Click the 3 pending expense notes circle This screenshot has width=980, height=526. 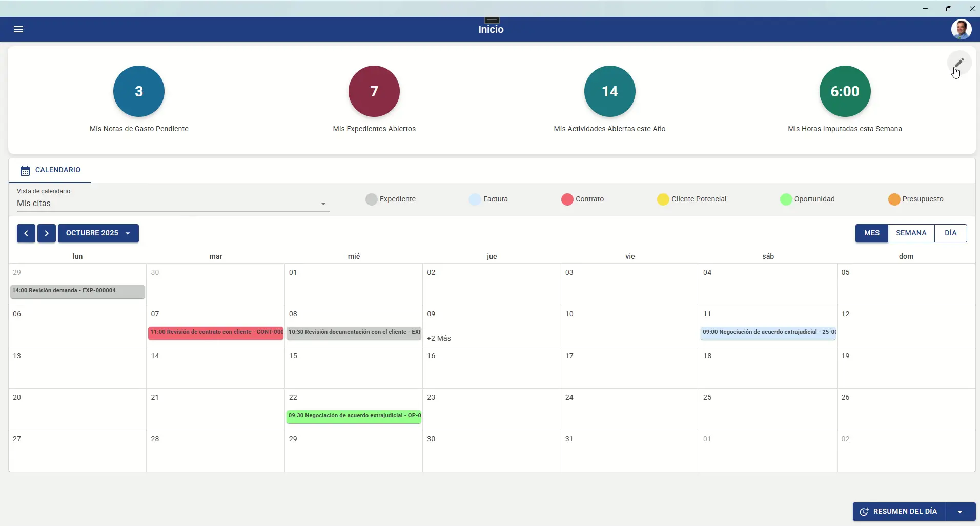click(x=139, y=91)
